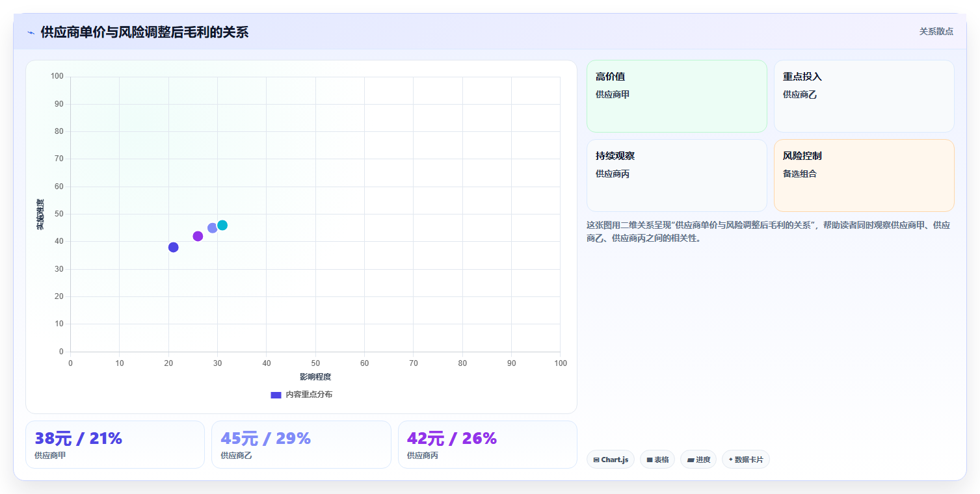Image resolution: width=980 pixels, height=494 pixels.
Task: Click the x-axis tick label 50
Action: (x=315, y=363)
